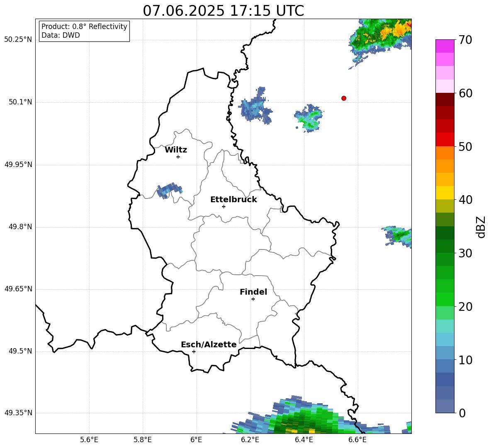Viewport: 491px width, 448px height.
Task: Click the Ettelbruck city label
Action: coord(233,200)
